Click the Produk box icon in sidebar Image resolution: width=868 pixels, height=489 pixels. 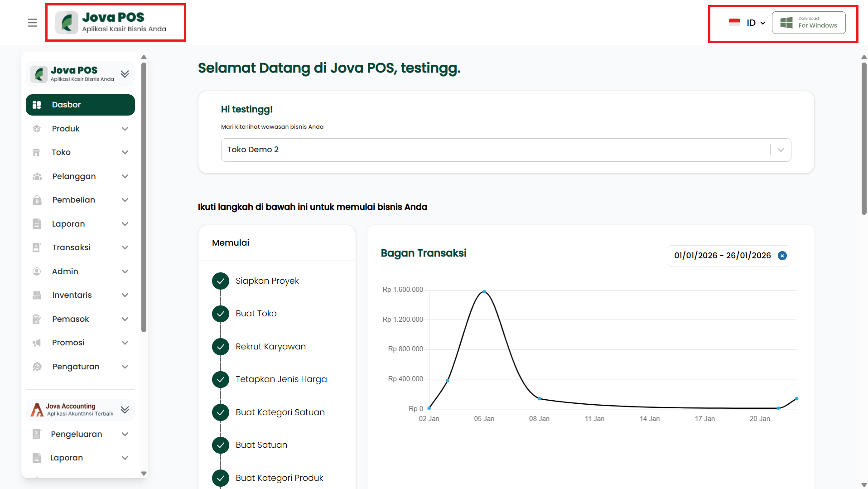point(37,129)
